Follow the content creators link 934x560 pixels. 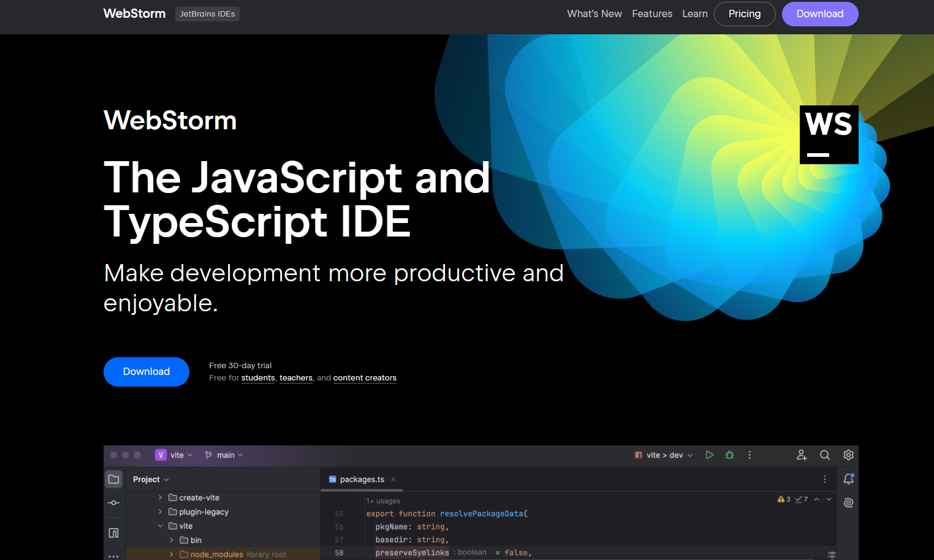tap(365, 378)
